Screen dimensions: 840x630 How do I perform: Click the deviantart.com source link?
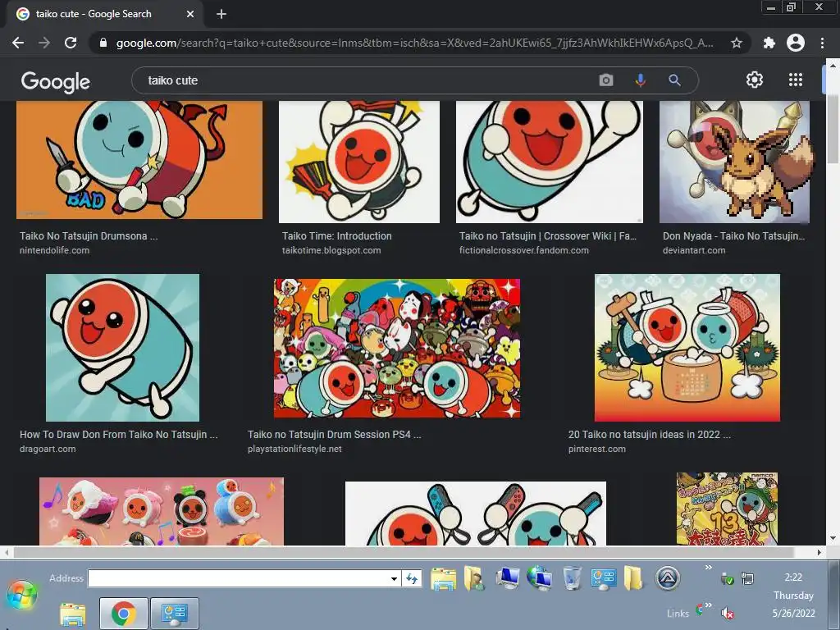(694, 250)
